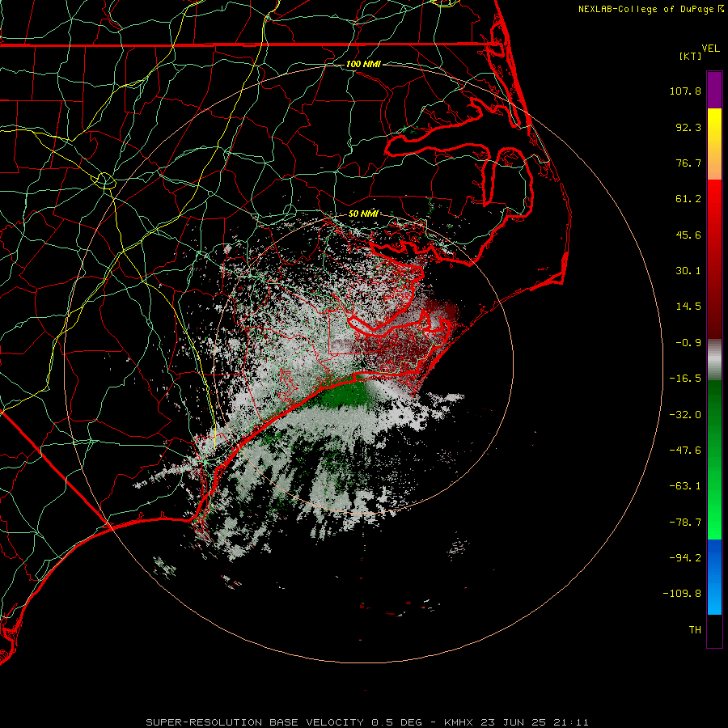Click the 50 NMI range ring label
Viewport: 728px width, 728px height.
(x=363, y=214)
